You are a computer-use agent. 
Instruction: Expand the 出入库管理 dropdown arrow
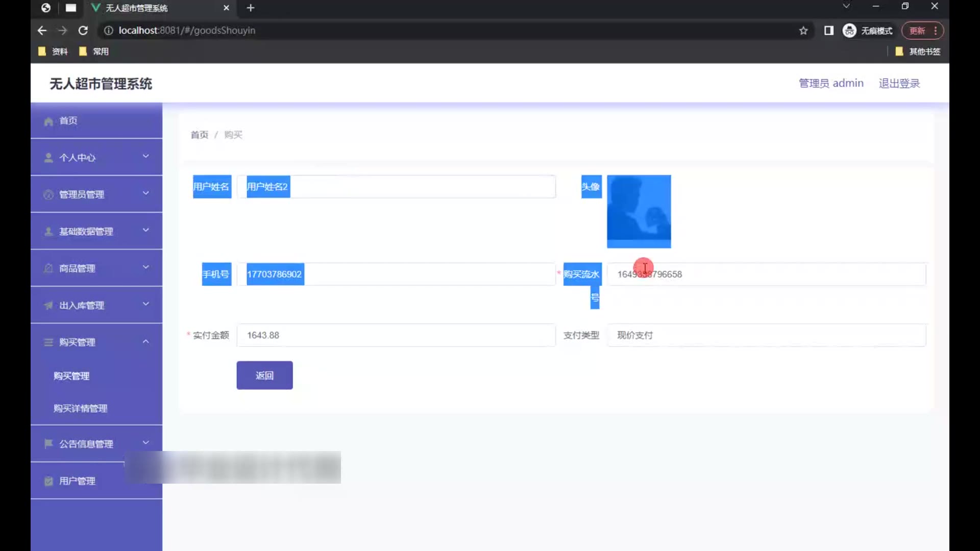145,304
